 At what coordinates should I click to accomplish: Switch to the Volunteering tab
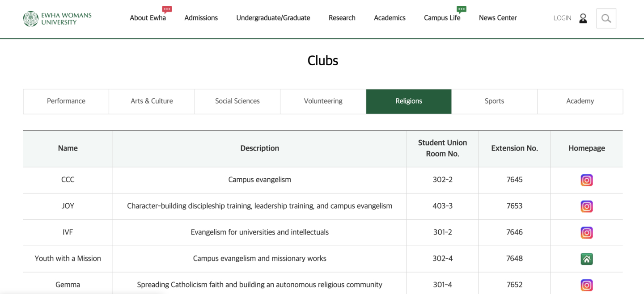click(x=323, y=101)
